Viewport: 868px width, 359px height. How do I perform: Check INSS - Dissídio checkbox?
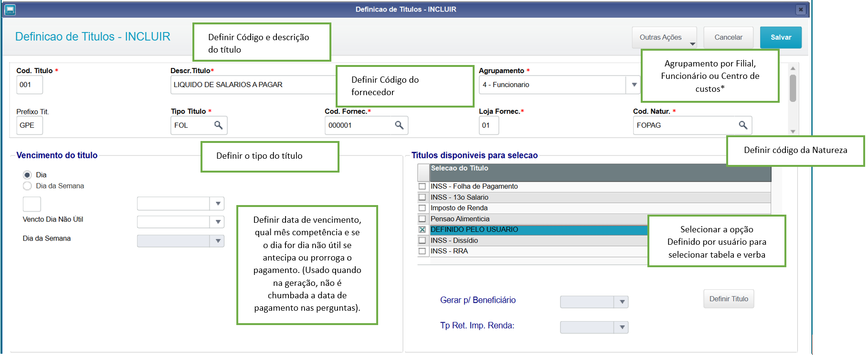422,240
